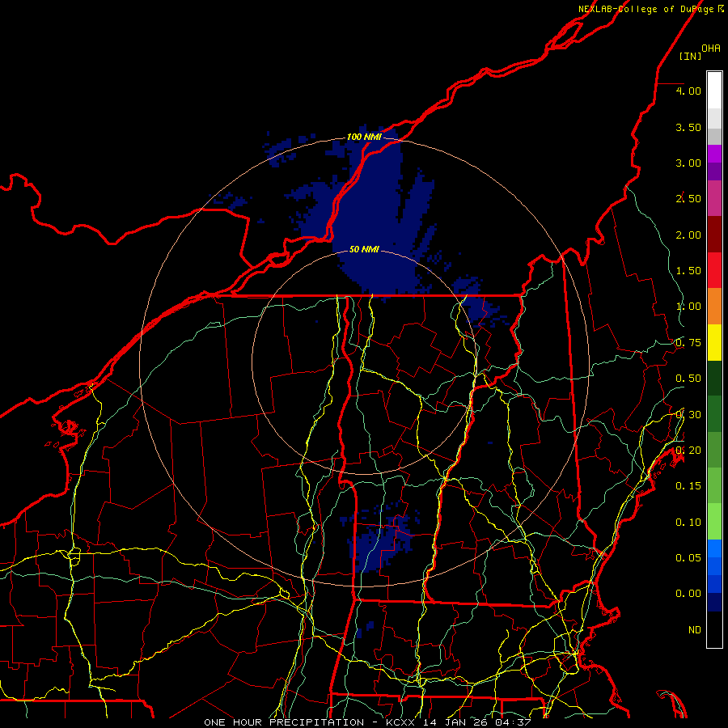
Task: Click the 2.00 legend value
Action: point(688,235)
